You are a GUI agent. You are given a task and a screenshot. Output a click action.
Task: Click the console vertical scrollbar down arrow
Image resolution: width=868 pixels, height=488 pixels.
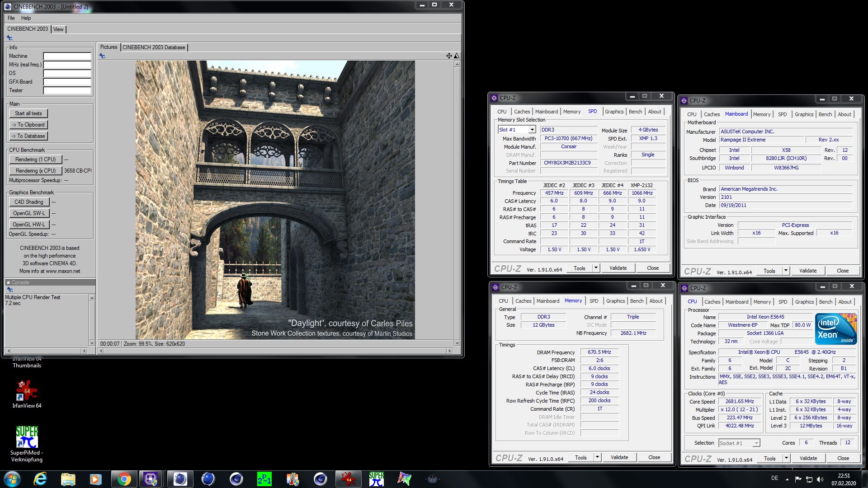(x=92, y=343)
